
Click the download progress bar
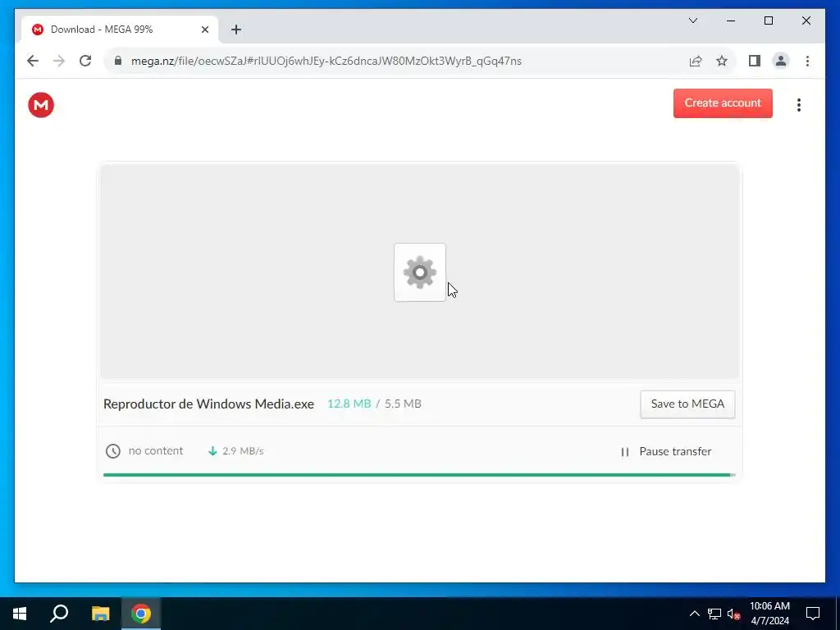pos(419,475)
